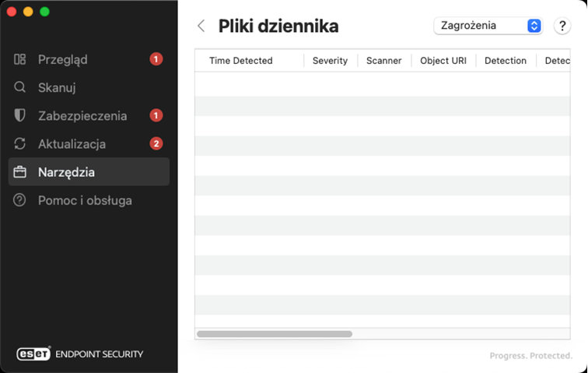Click the Zabezpieczenia shield icon
588x373 pixels.
pyautogui.click(x=20, y=115)
